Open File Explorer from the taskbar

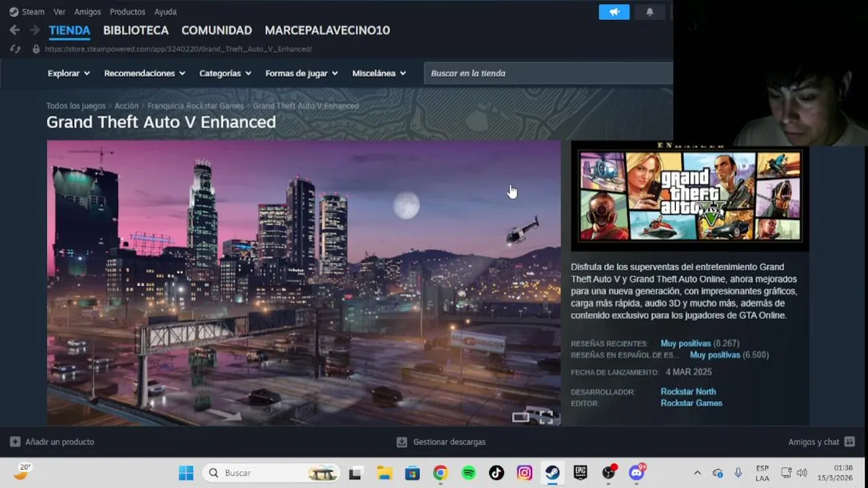click(384, 473)
